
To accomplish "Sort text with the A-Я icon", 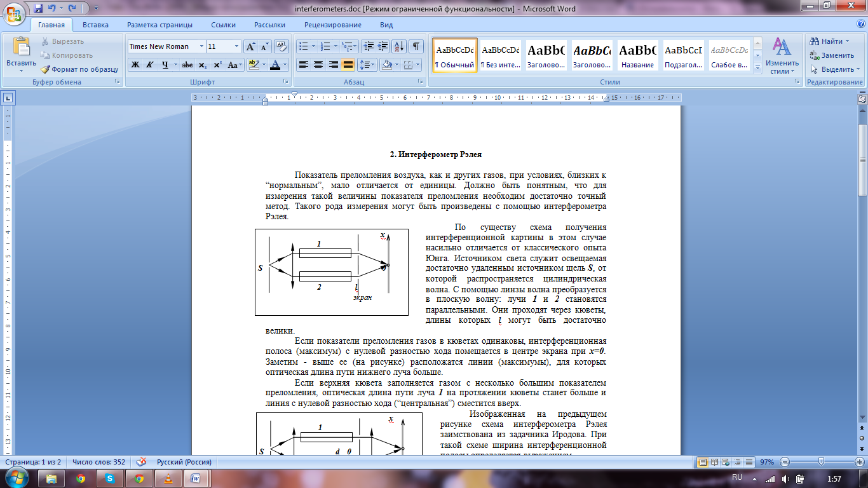I will (399, 46).
